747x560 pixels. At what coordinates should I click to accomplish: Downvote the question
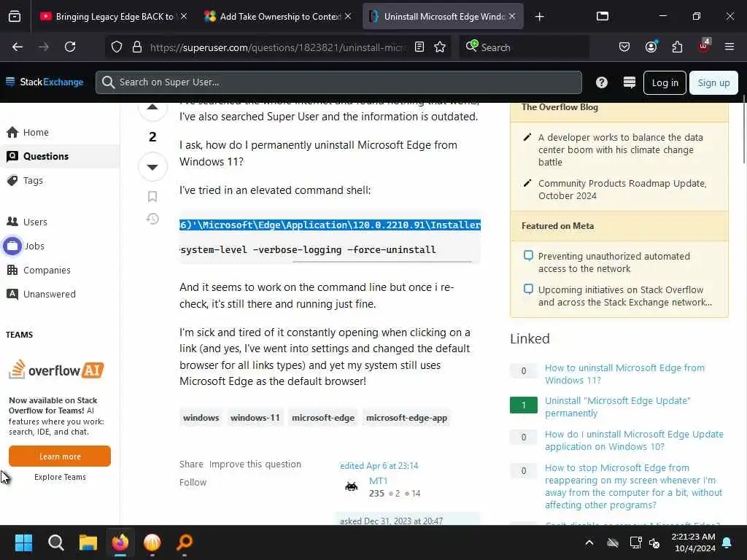[x=152, y=167]
